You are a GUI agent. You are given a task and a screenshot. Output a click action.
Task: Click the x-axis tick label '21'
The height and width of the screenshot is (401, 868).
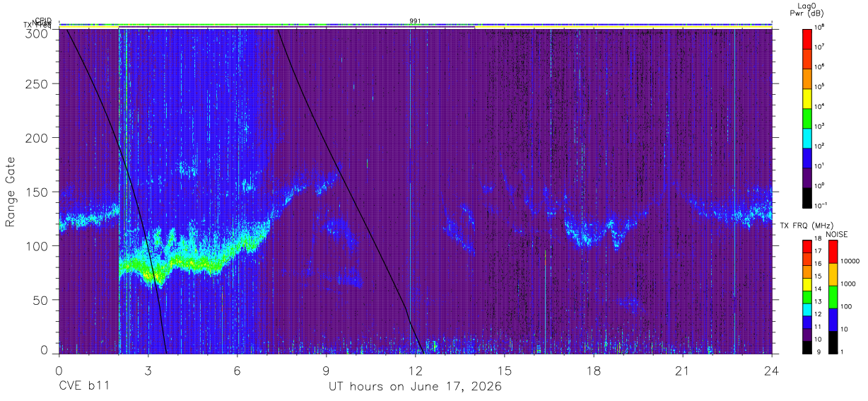(x=682, y=370)
